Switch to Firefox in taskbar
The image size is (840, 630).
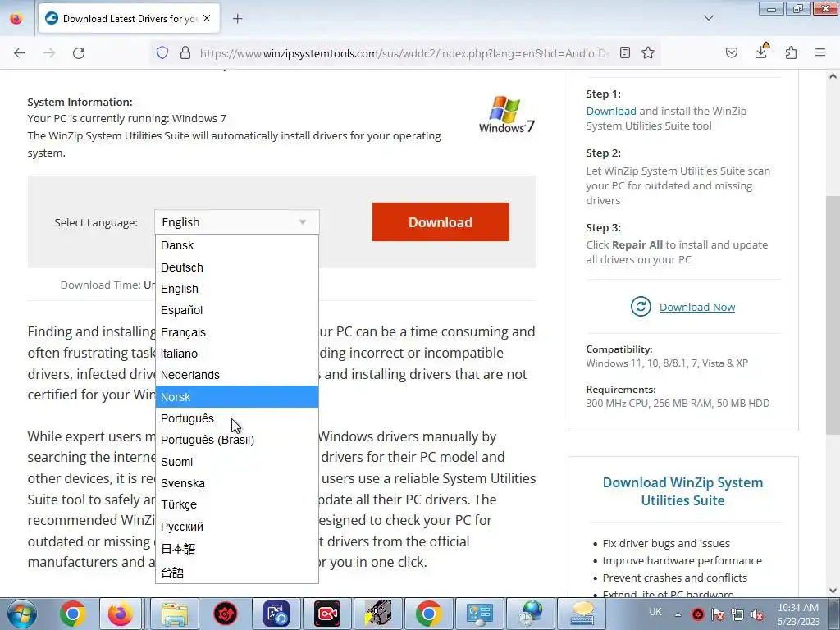pyautogui.click(x=120, y=614)
